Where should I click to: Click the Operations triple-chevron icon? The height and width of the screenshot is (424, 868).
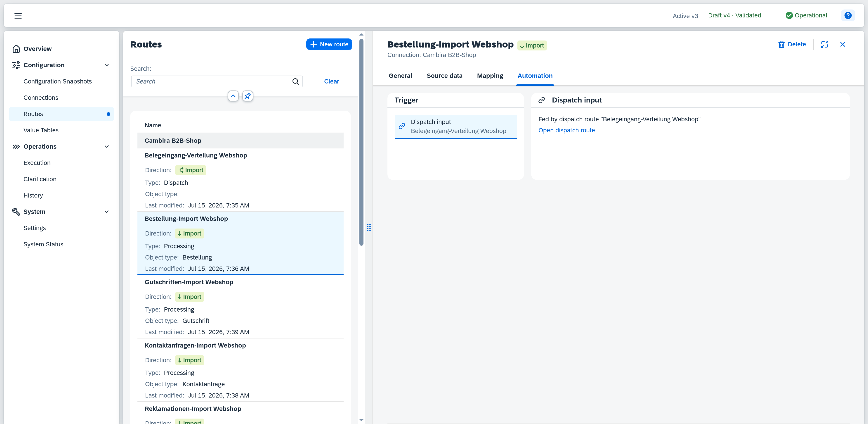coord(16,146)
